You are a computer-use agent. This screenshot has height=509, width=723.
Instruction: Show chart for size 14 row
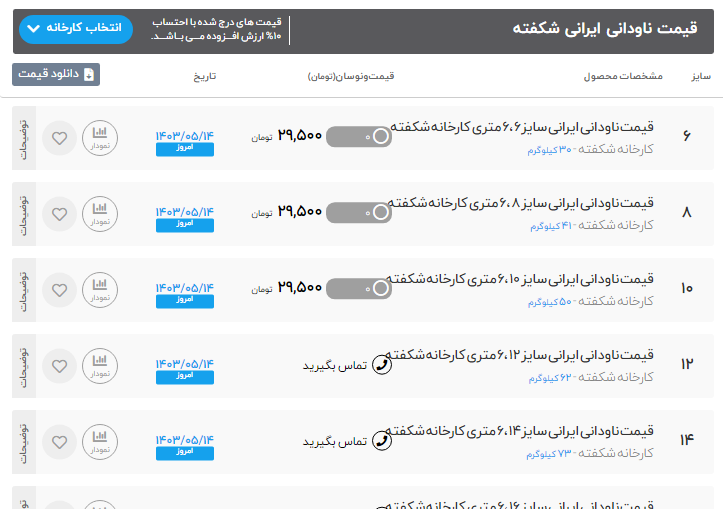[100, 440]
